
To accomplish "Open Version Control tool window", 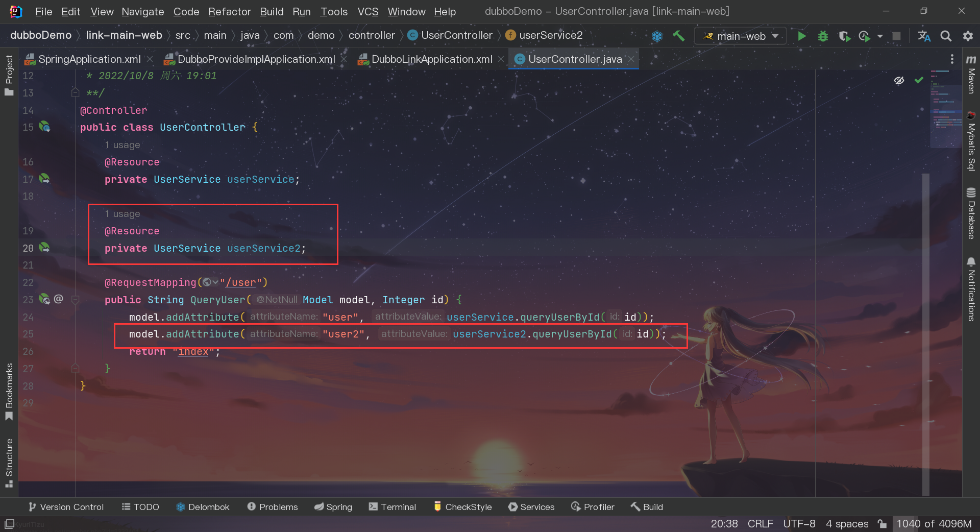I will [66, 507].
